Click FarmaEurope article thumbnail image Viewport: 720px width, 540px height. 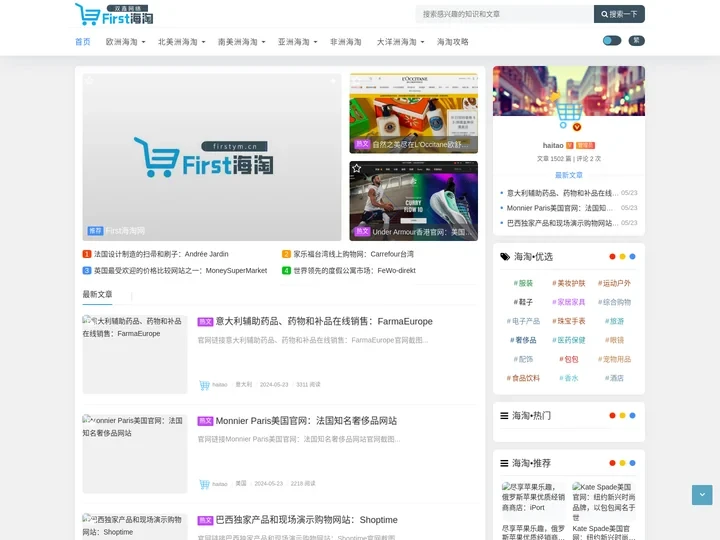135,354
